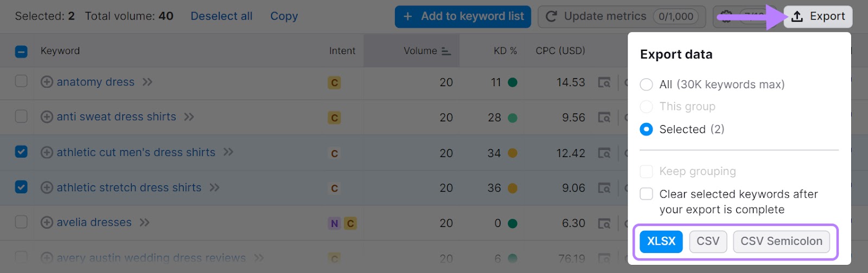
Task: Click plus icon beside athletic stretch dress shirts
Action: tap(47, 188)
